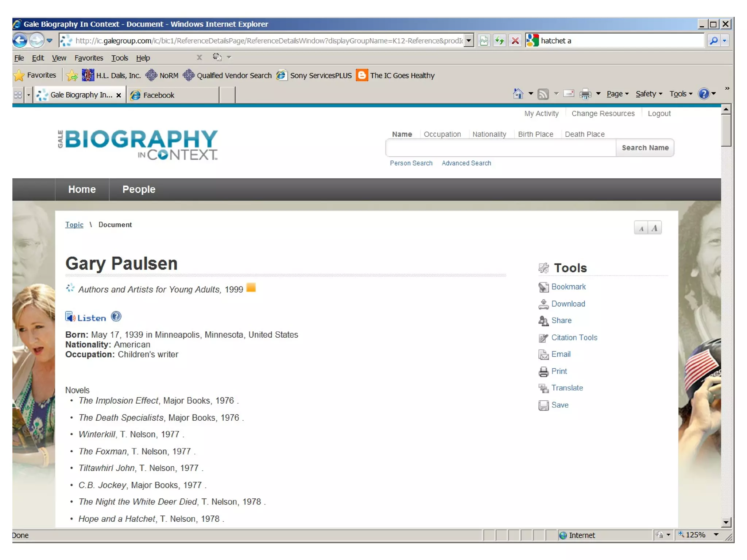747x560 pixels.
Task: Click help icon next to Listen
Action: pos(116,316)
